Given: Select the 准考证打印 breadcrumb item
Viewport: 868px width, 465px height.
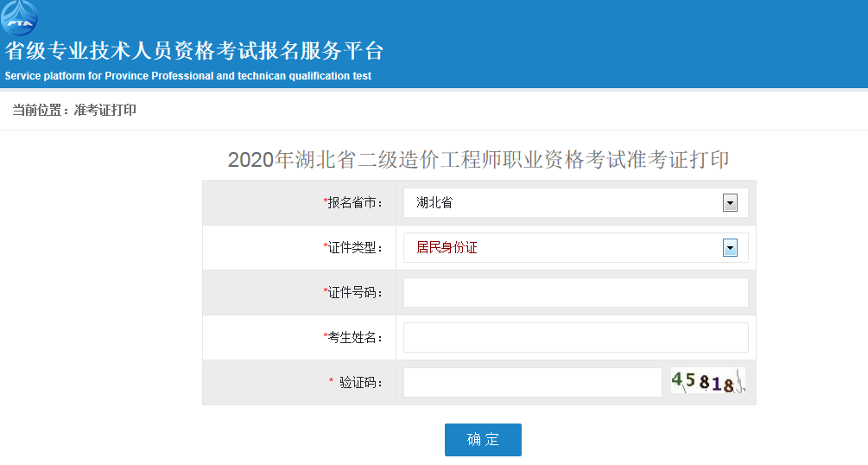Looking at the screenshot, I should coord(105,111).
